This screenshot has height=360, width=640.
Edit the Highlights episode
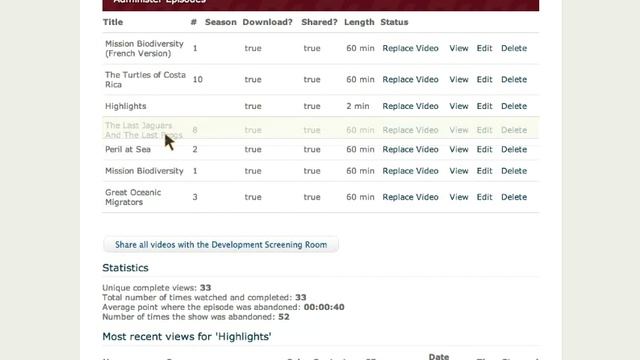[484, 106]
